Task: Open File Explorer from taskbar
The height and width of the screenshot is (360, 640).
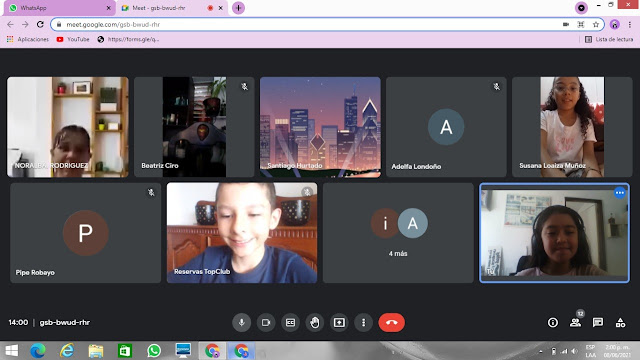Action: 96,351
